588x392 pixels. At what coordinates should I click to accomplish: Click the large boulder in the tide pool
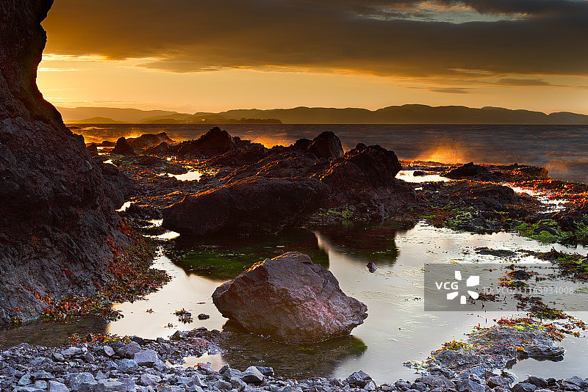click(290, 297)
